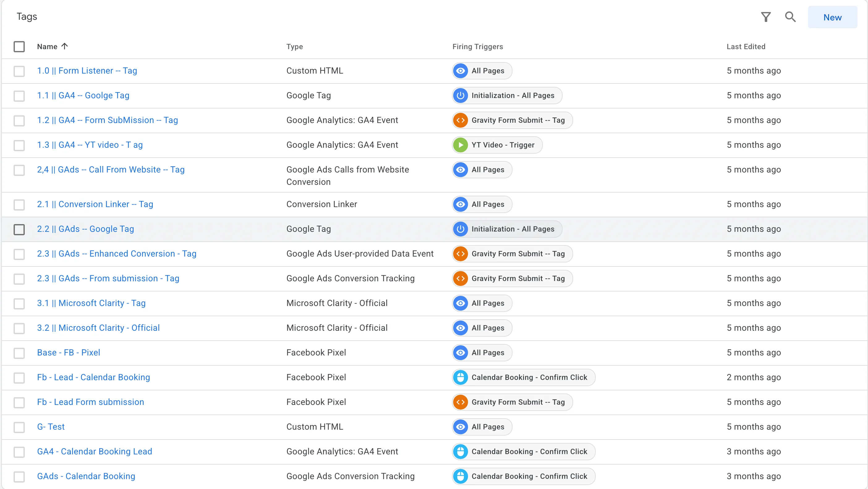The width and height of the screenshot is (868, 489).
Task: Click the New tag button
Action: 832,17
